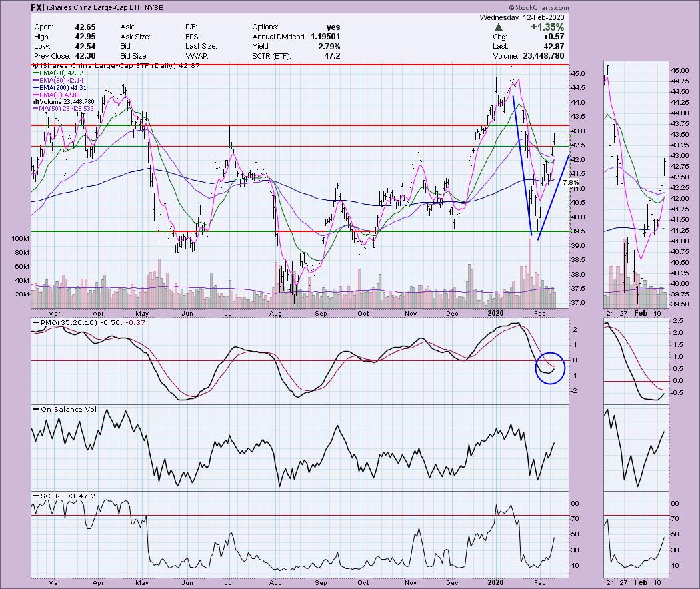Click the 44.75 label on zoom panel axis
The image size is (700, 589).
point(679,81)
